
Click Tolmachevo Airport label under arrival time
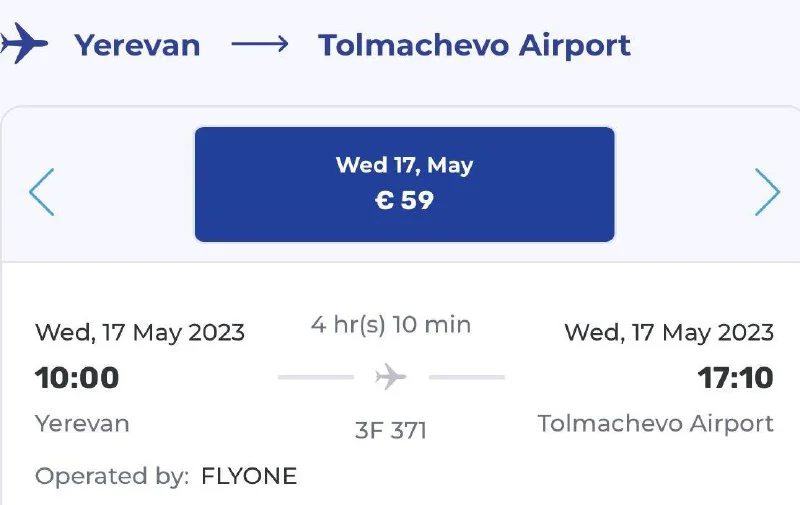(x=655, y=423)
